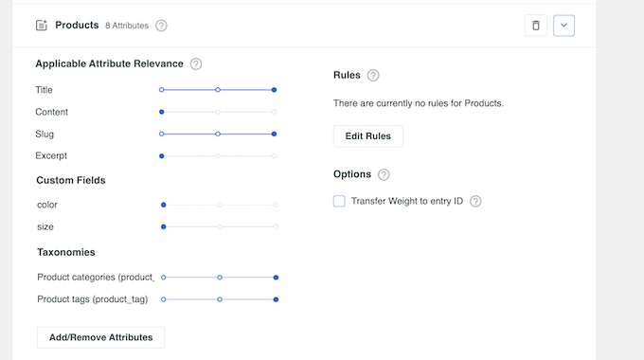
Task: Click the 8 Attributes label
Action: (127, 26)
